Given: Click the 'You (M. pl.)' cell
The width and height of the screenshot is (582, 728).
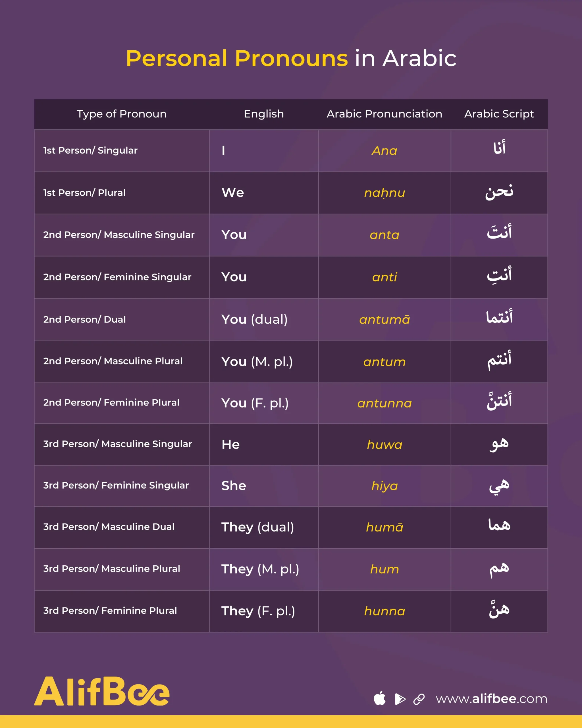Looking at the screenshot, I should coord(257,362).
